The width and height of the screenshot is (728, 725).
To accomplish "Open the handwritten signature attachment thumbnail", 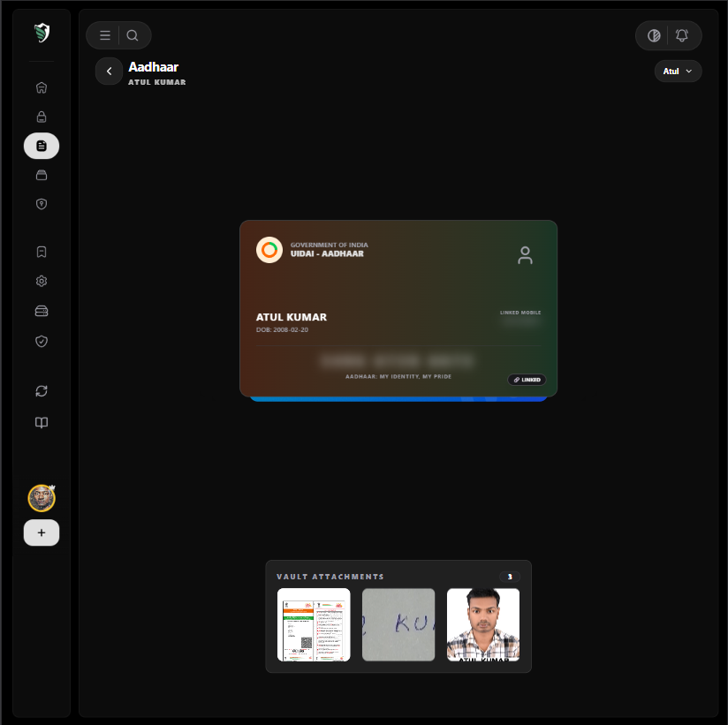I will 398,624.
